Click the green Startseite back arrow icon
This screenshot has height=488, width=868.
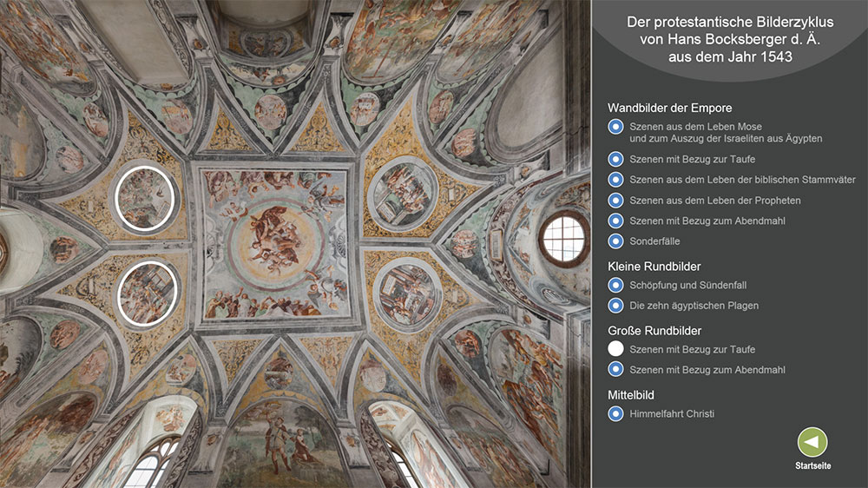coord(812,442)
